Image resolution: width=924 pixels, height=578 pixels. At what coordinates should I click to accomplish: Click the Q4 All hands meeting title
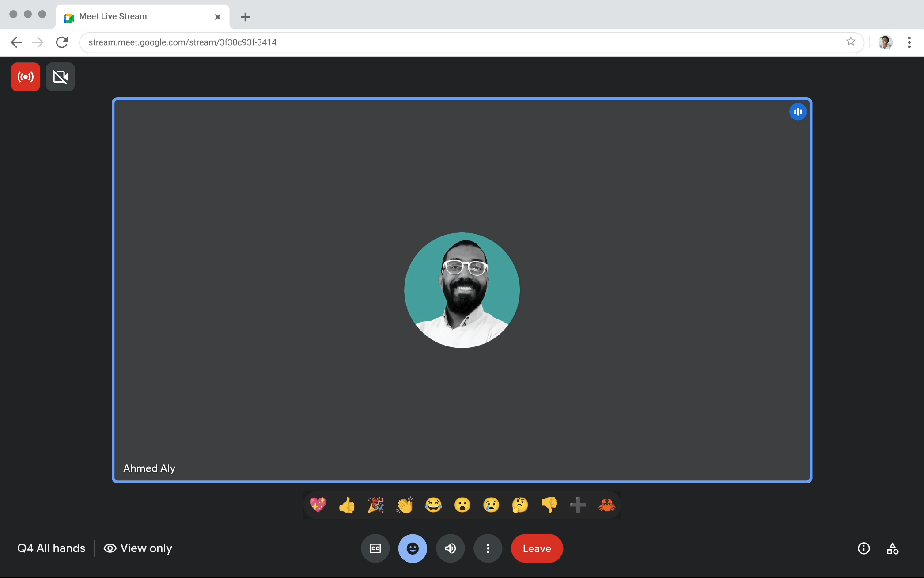pos(51,548)
